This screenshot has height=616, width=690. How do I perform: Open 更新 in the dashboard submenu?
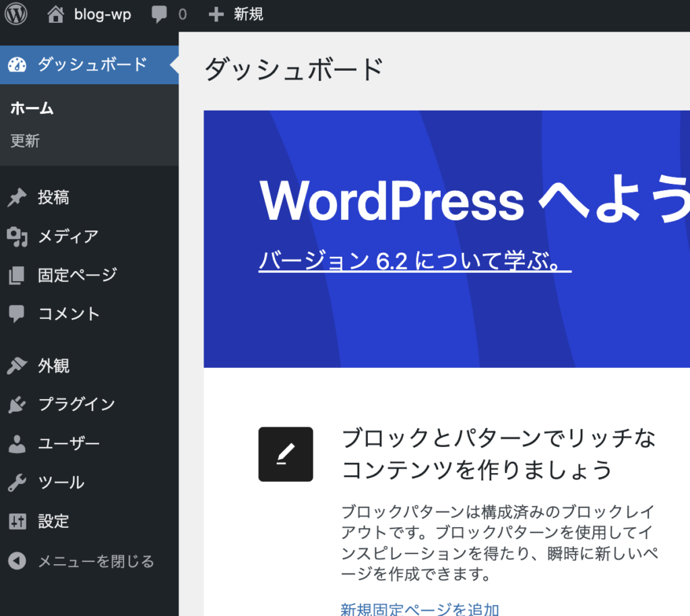(25, 141)
